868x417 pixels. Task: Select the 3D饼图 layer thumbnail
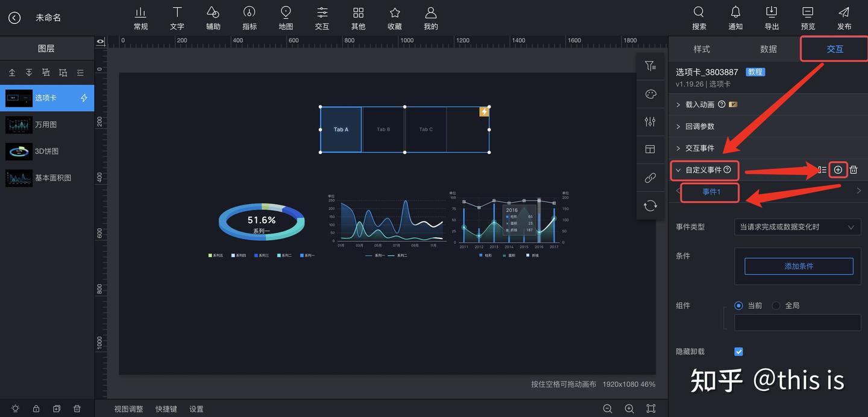pos(19,151)
